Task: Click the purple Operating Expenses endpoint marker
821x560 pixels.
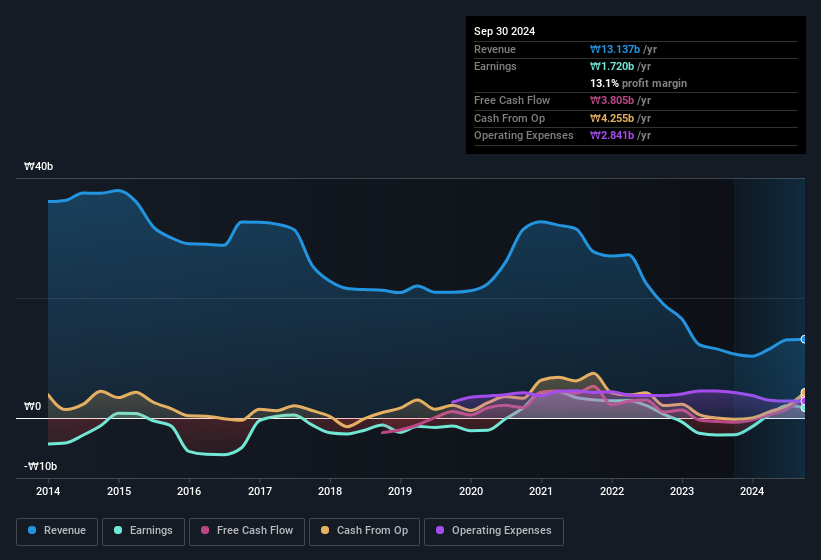Action: 804,401
